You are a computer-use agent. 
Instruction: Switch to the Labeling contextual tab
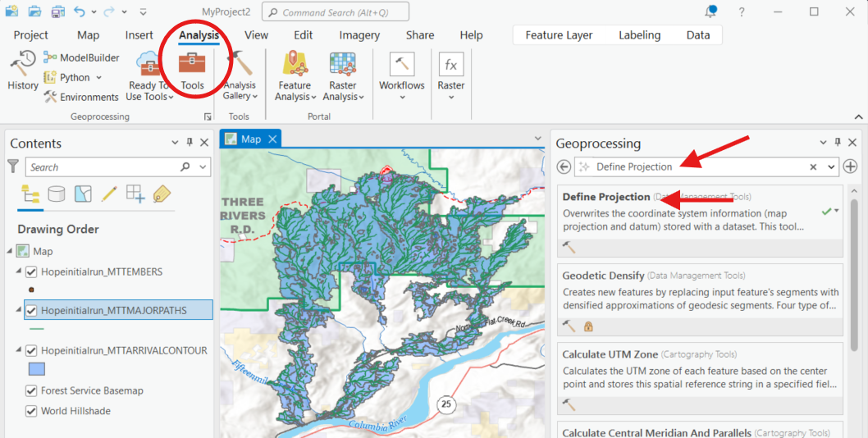point(639,35)
